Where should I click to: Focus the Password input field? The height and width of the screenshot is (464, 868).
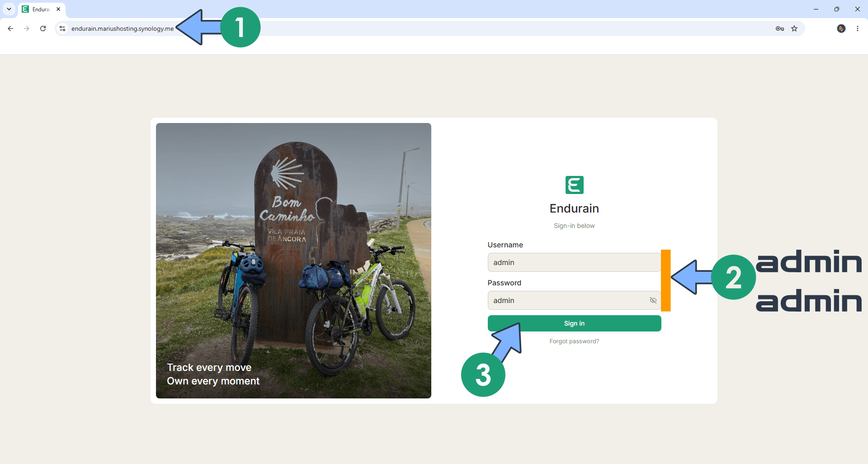(574, 300)
